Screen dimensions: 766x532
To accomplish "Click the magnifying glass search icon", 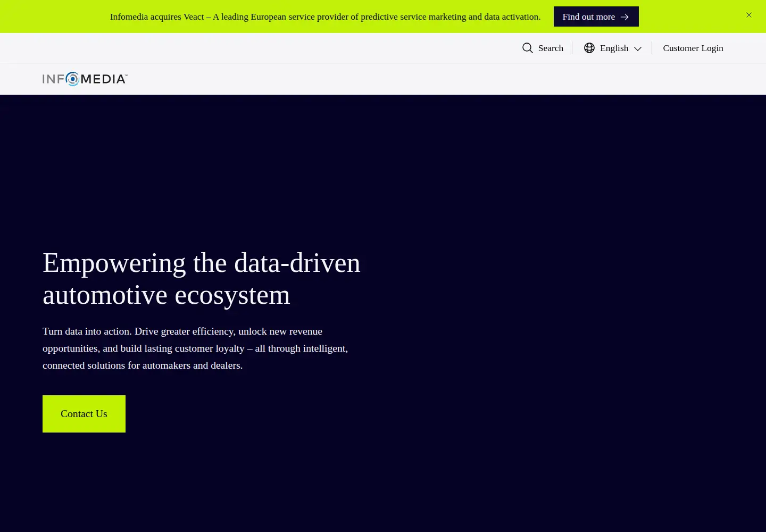I will (527, 48).
